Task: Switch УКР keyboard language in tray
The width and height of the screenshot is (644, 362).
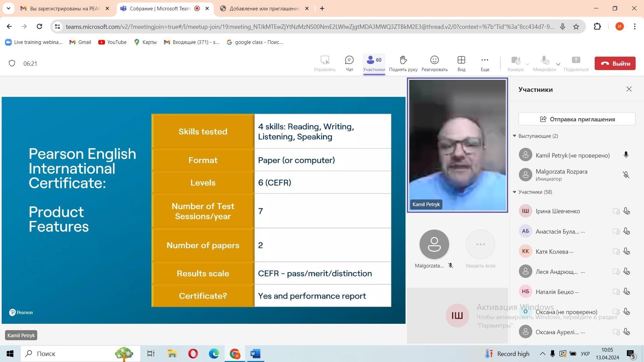Action: coord(585,354)
